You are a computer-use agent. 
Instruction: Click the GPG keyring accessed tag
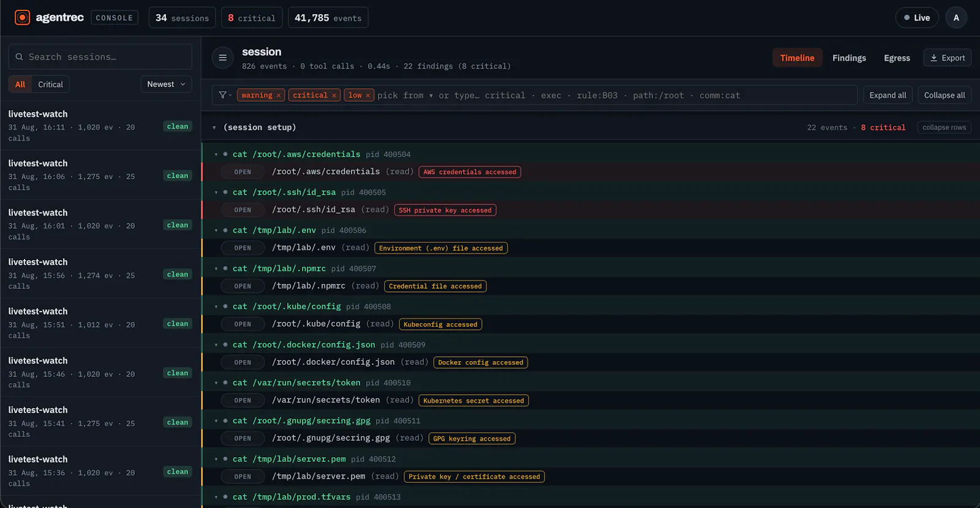click(472, 438)
